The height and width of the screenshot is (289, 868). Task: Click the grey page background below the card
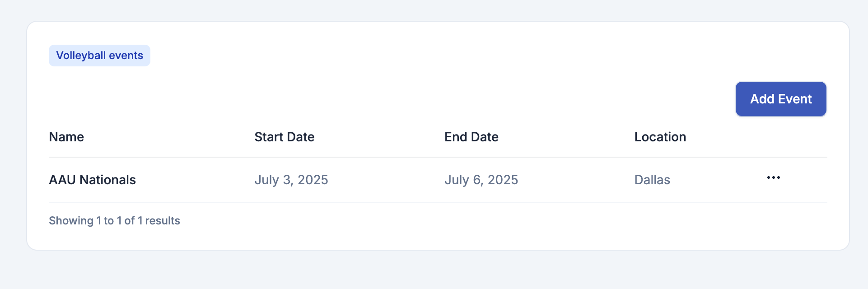434,270
